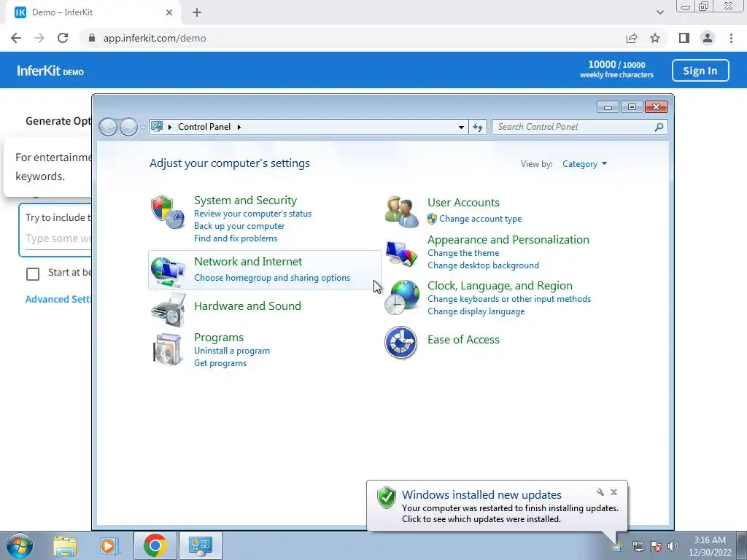Open the notification options wrench icon

point(600,492)
